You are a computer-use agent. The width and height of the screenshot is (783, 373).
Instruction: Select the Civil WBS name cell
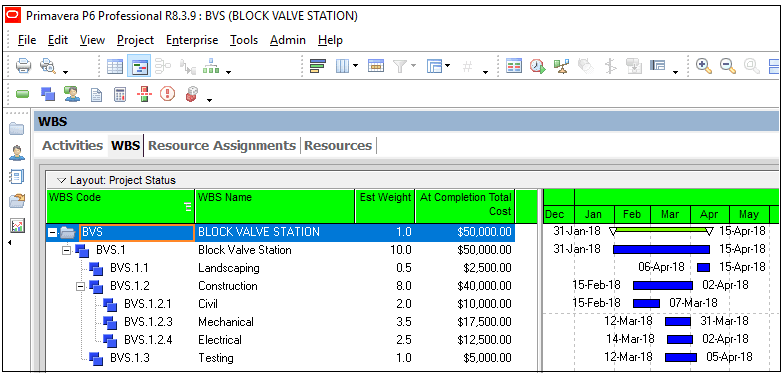(x=276, y=304)
